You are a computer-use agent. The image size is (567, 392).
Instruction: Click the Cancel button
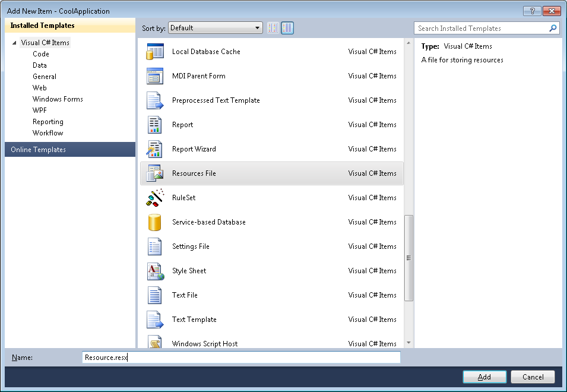[533, 377]
